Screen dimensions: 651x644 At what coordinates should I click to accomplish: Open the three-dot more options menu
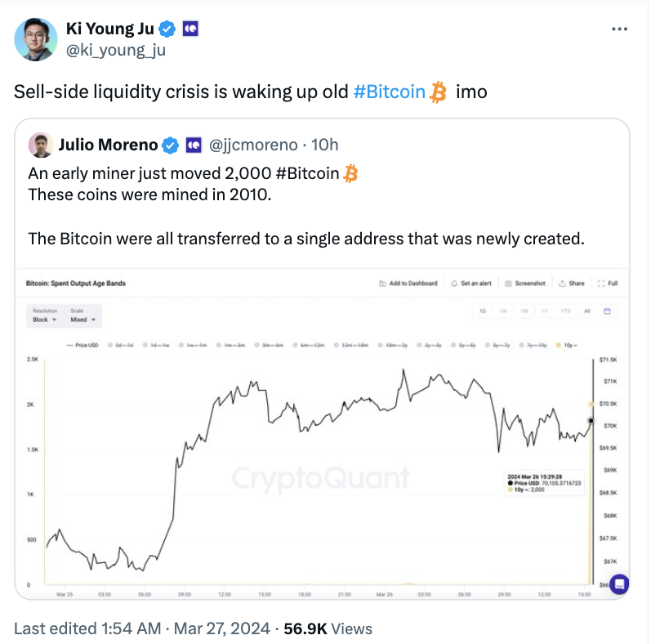point(619,29)
